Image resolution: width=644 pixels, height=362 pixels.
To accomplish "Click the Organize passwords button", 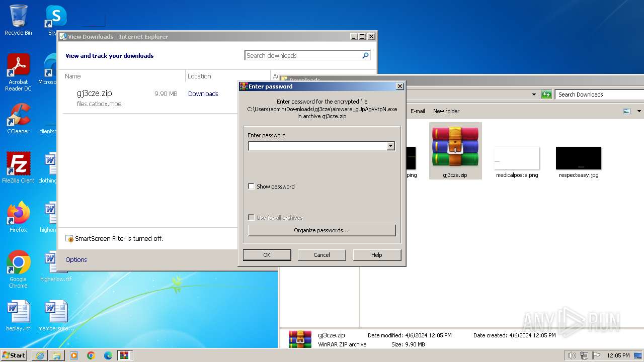I will coord(321,230).
